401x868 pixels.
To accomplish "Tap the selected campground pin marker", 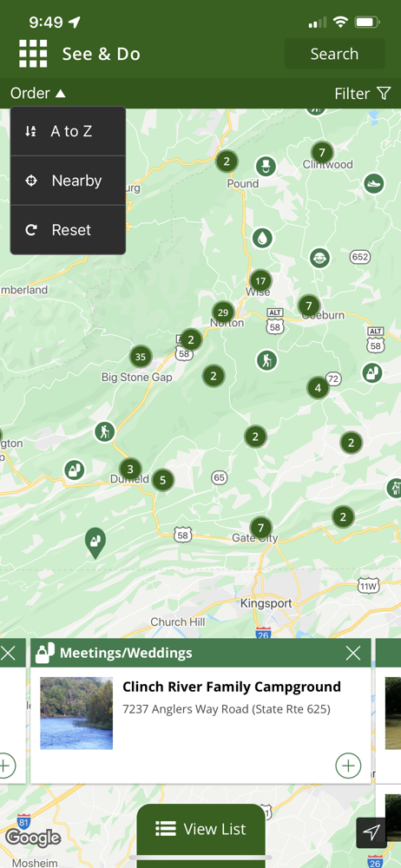I will pyautogui.click(x=95, y=542).
